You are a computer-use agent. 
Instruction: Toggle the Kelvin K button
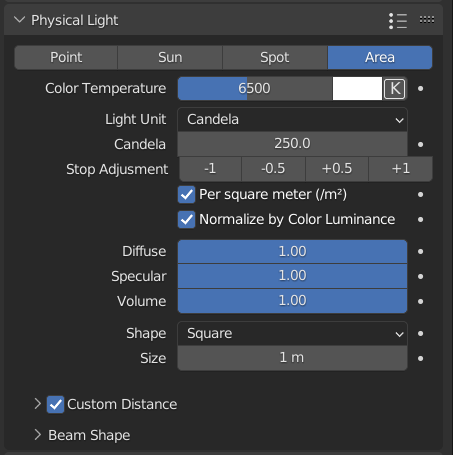point(395,89)
